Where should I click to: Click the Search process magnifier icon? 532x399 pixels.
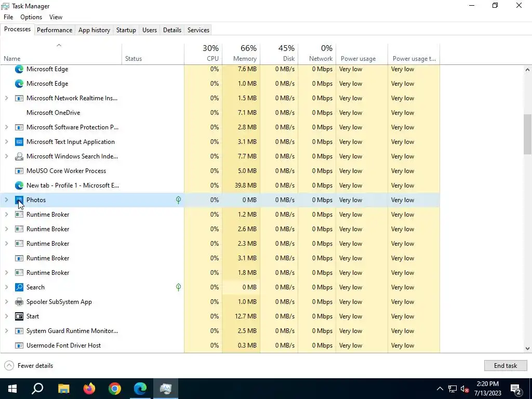click(x=19, y=287)
